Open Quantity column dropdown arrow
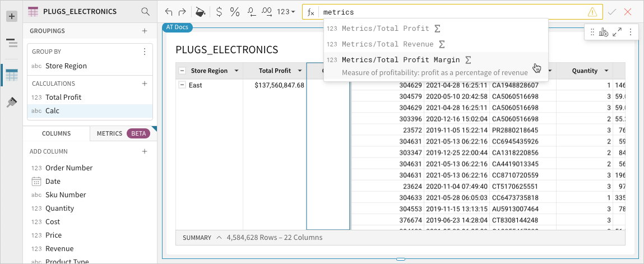644x264 pixels. point(605,71)
